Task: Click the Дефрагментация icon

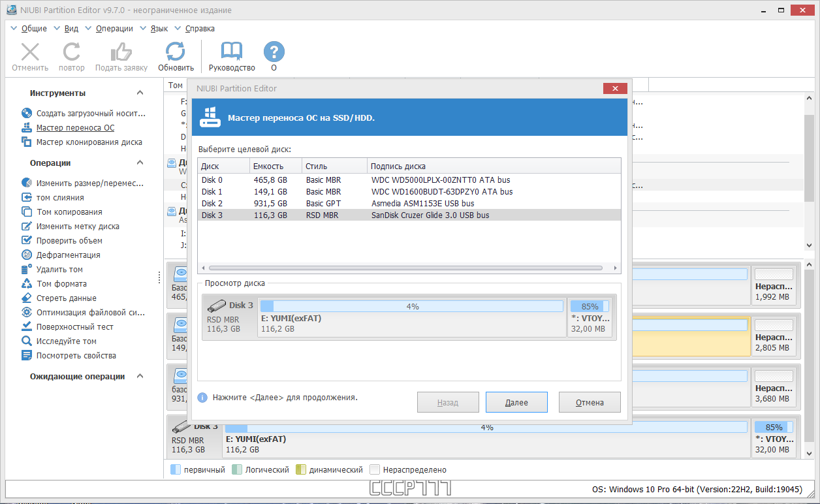Action: tap(27, 255)
